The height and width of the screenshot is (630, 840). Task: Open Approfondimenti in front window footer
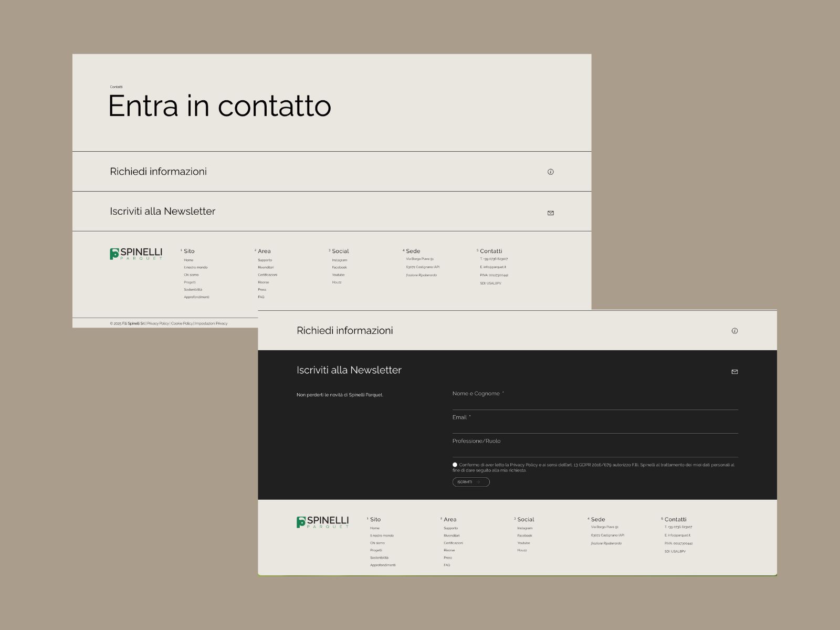pos(383,565)
